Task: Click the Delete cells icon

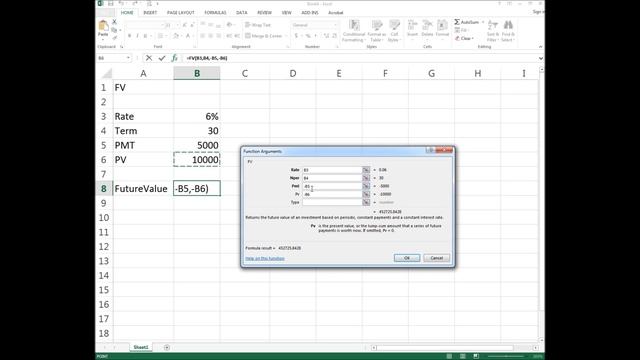Action: pos(427,25)
